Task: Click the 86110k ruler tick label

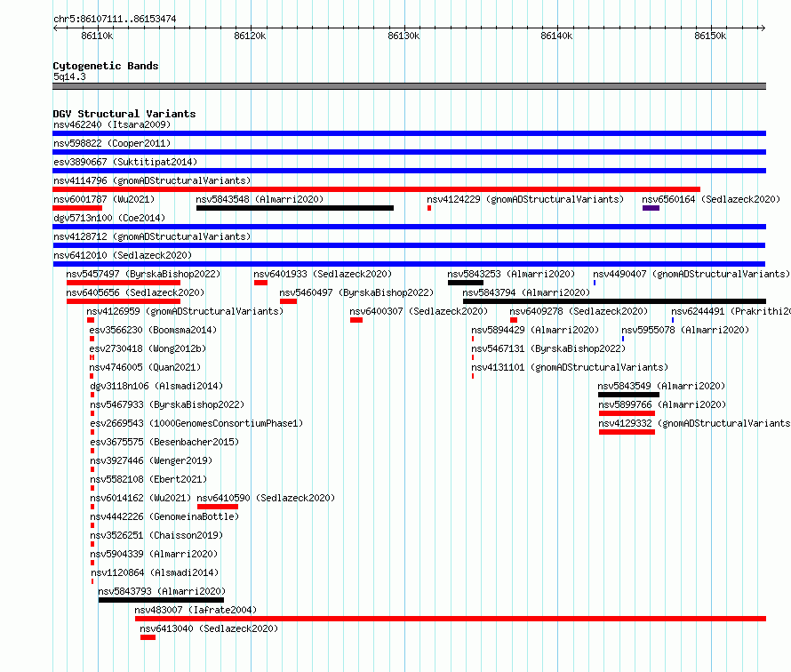Action: tap(97, 36)
